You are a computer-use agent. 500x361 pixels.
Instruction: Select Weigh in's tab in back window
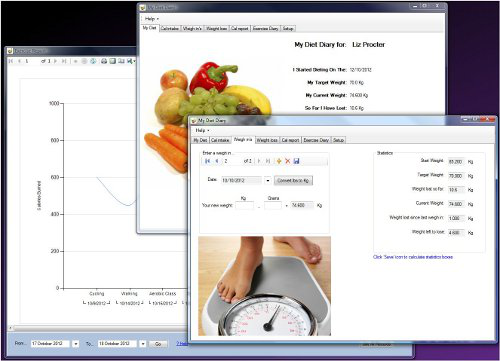[192, 29]
